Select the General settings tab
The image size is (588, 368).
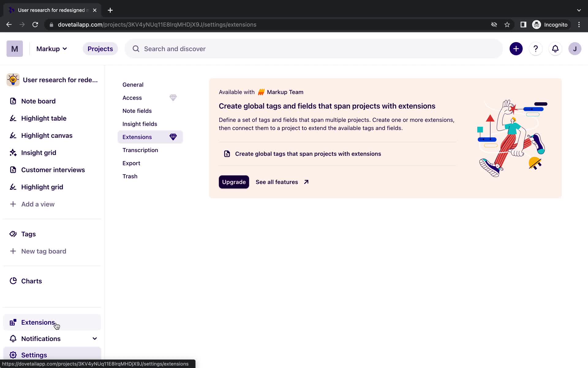pyautogui.click(x=133, y=84)
